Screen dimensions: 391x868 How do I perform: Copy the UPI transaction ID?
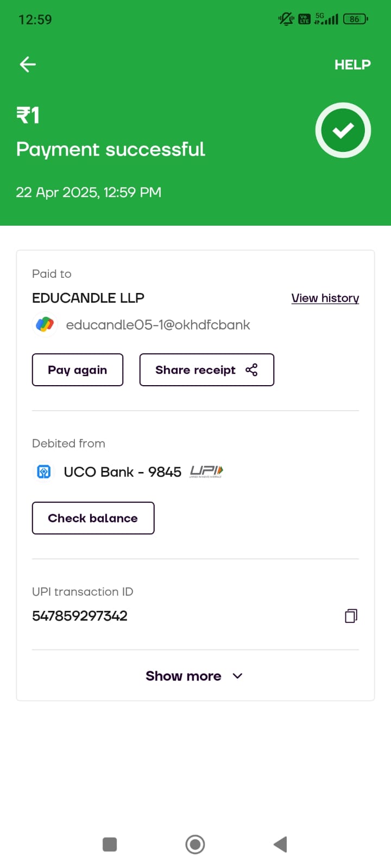(x=351, y=616)
